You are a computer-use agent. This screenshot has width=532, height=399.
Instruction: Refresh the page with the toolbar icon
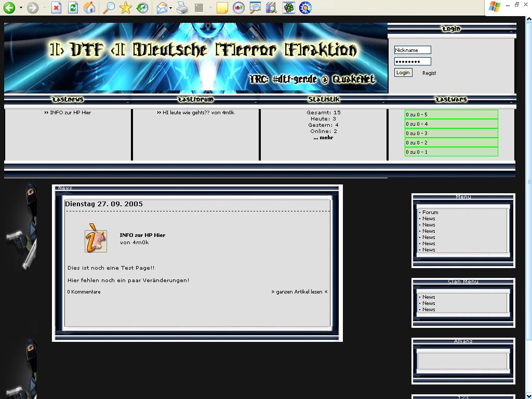(73, 8)
